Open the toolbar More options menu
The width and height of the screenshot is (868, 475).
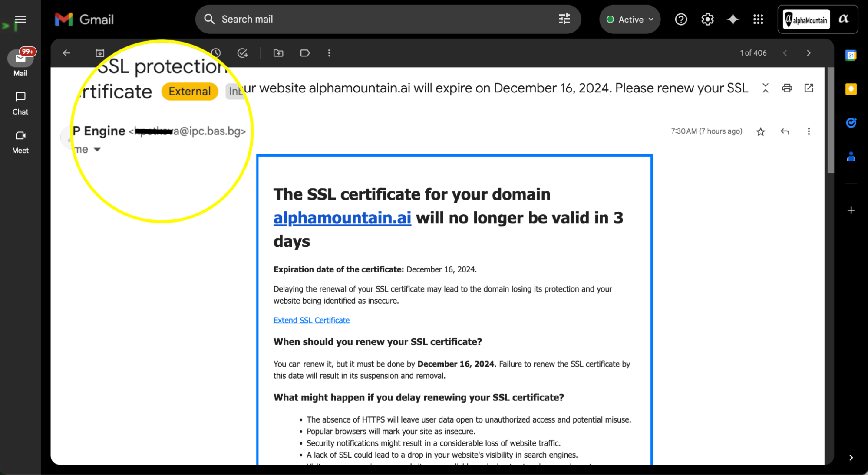point(329,53)
